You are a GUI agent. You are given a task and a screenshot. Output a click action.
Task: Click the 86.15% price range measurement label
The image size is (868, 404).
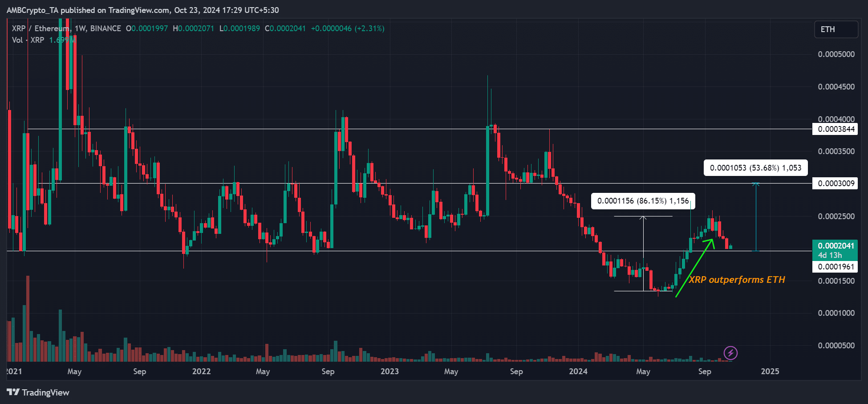point(643,201)
